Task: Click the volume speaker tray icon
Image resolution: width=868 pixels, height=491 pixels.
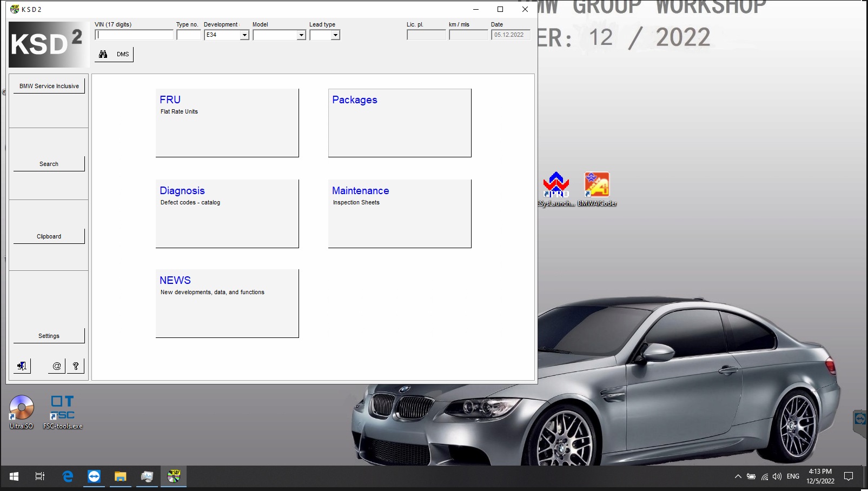Action: click(777, 476)
